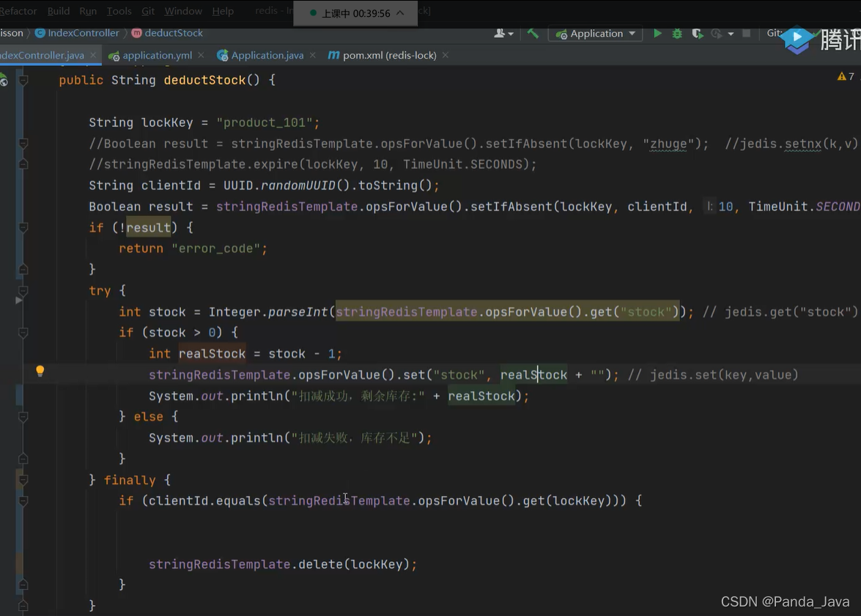Open the Window menu

point(183,11)
